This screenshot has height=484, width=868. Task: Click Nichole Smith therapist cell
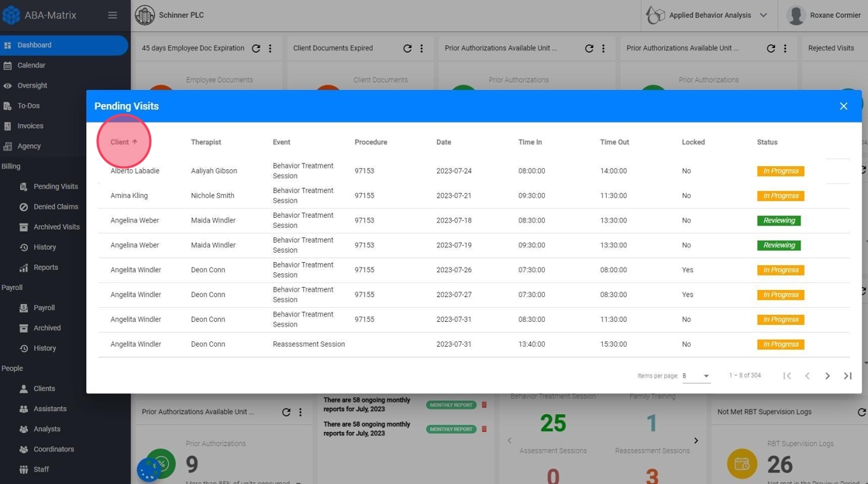pos(212,195)
